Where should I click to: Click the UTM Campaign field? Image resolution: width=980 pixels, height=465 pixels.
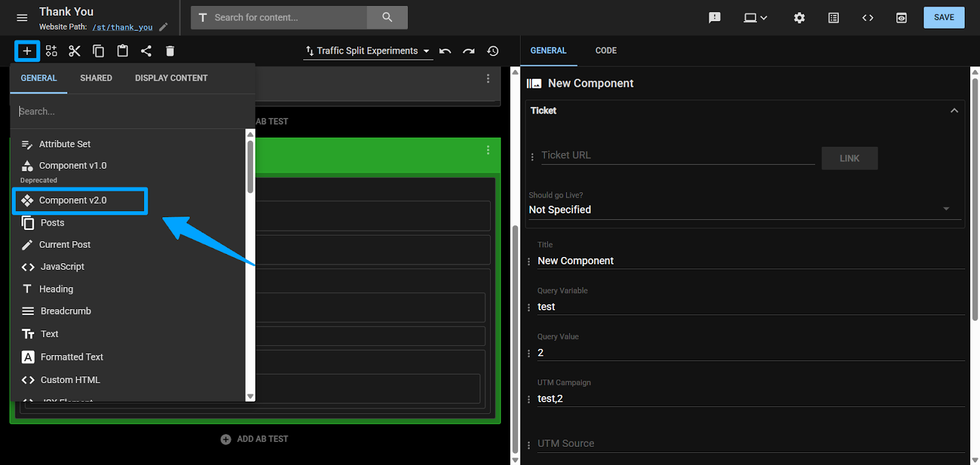pos(751,398)
